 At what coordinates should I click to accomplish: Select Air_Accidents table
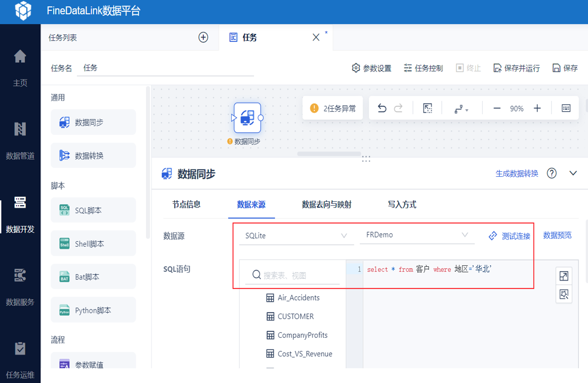(x=292, y=298)
